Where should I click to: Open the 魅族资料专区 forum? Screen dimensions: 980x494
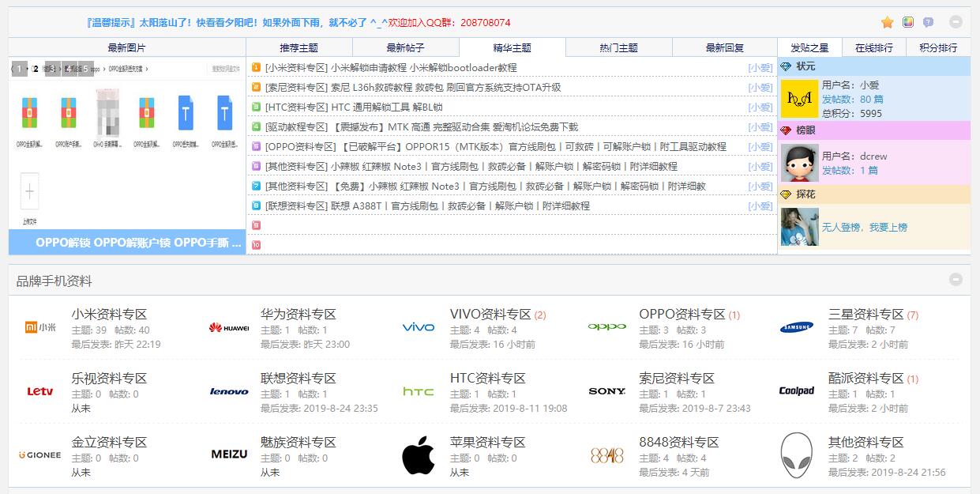[x=299, y=443]
